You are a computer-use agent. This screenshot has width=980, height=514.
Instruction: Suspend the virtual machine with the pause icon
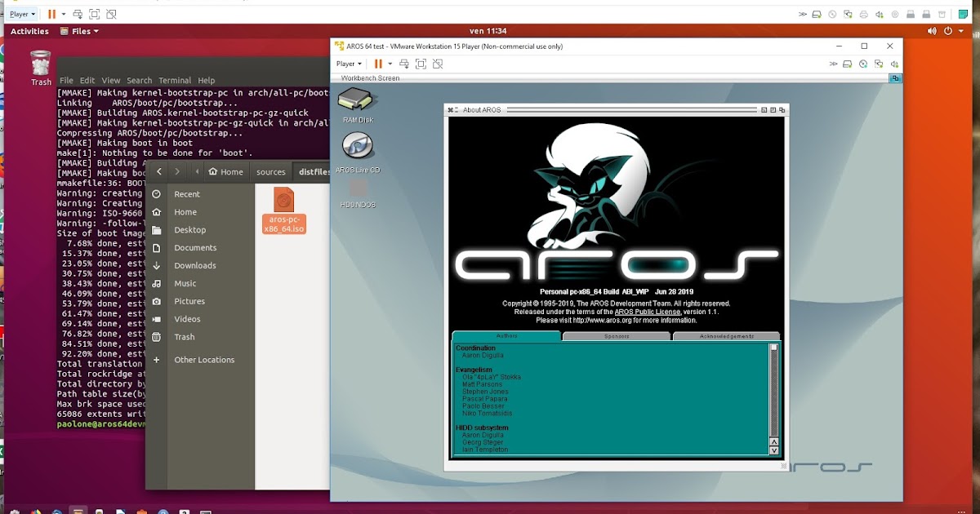378,64
